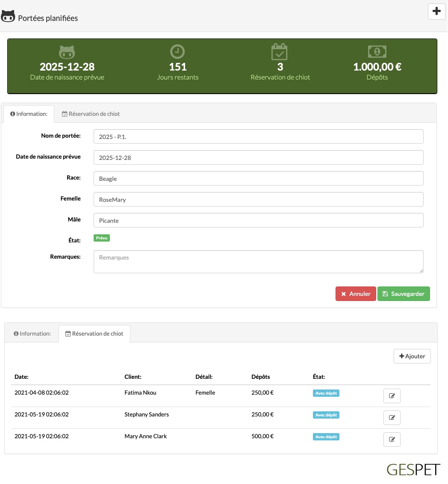The image size is (448, 484).
Task: Click Ajouter to add a reservation
Action: 412,356
